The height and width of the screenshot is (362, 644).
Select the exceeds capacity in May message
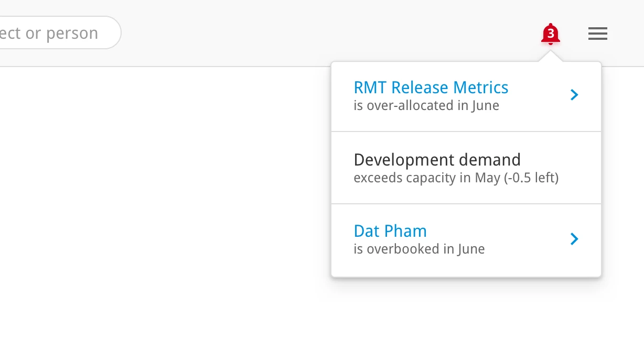pos(456,178)
